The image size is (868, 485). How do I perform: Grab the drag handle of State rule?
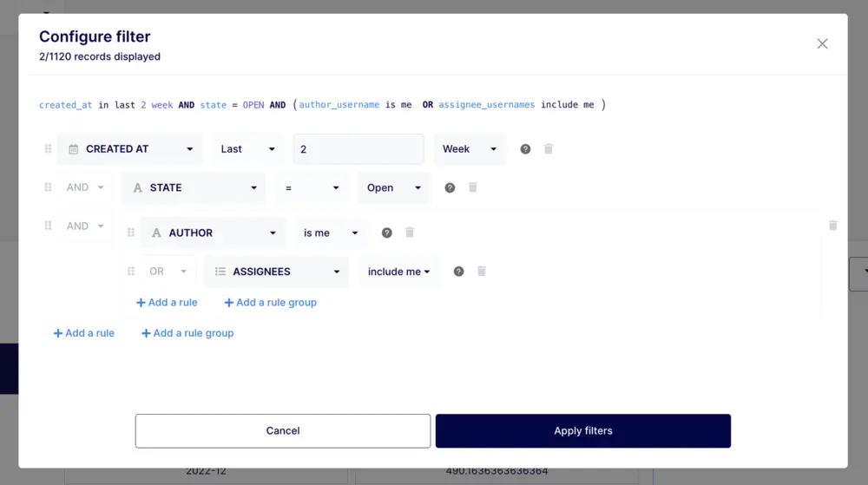tap(48, 187)
